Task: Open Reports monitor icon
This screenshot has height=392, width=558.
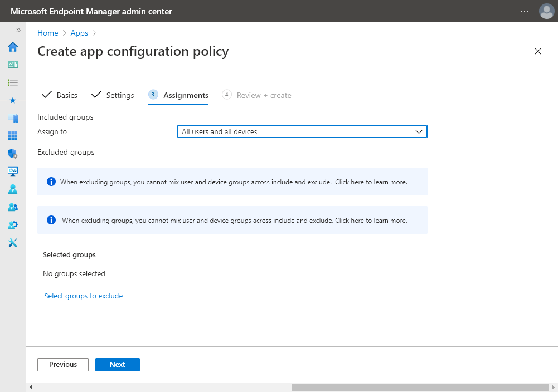Action: 13,171
